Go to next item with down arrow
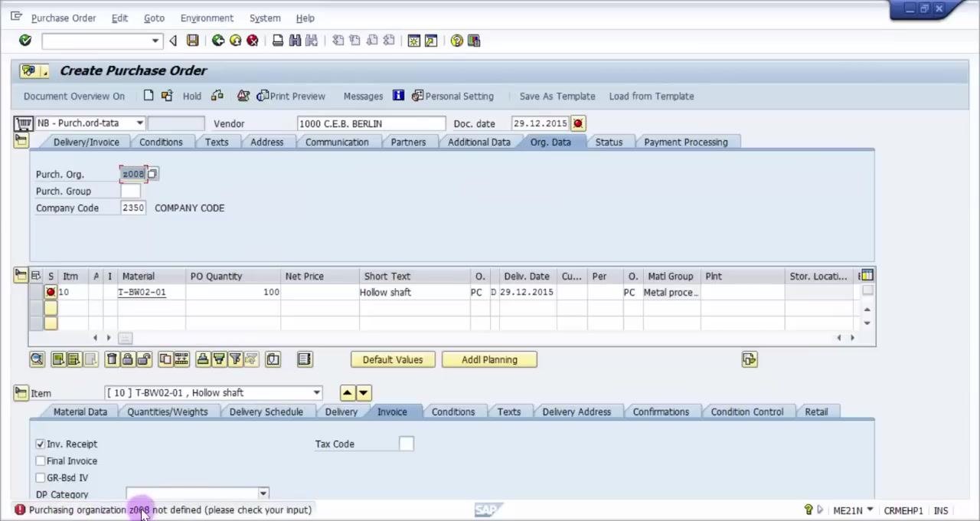Screen dimensions: 980x521 coord(364,392)
